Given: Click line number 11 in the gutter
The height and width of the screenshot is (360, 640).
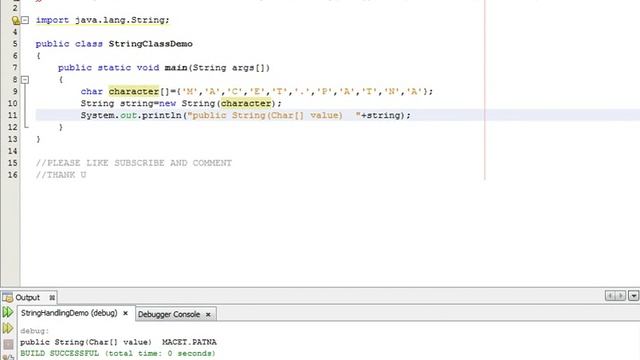Looking at the screenshot, I should (13, 115).
